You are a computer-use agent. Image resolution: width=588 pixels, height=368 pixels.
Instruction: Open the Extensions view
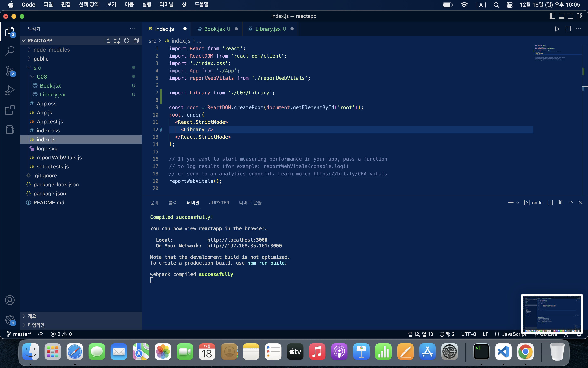click(10, 110)
